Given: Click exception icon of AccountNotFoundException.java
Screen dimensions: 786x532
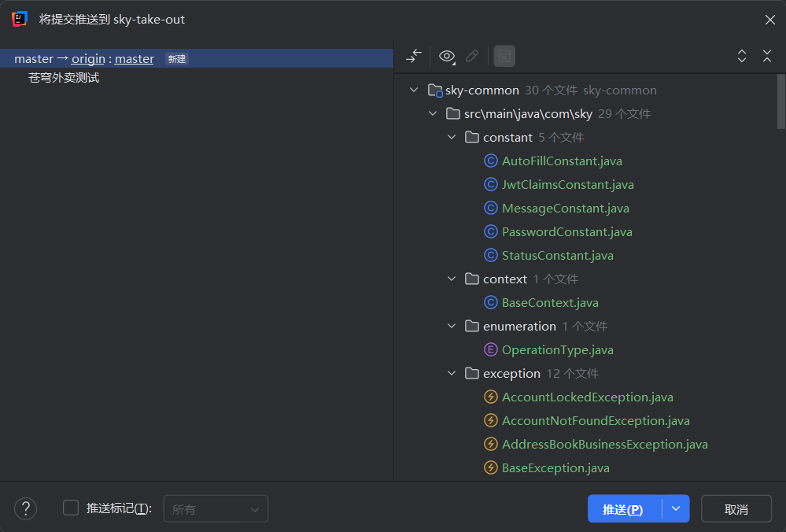Looking at the screenshot, I should 491,420.
